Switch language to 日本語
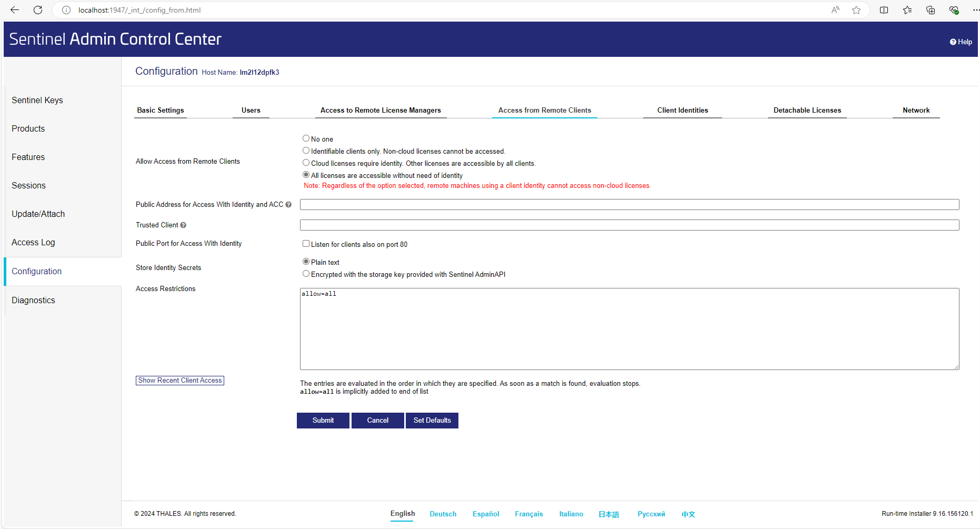 point(609,514)
